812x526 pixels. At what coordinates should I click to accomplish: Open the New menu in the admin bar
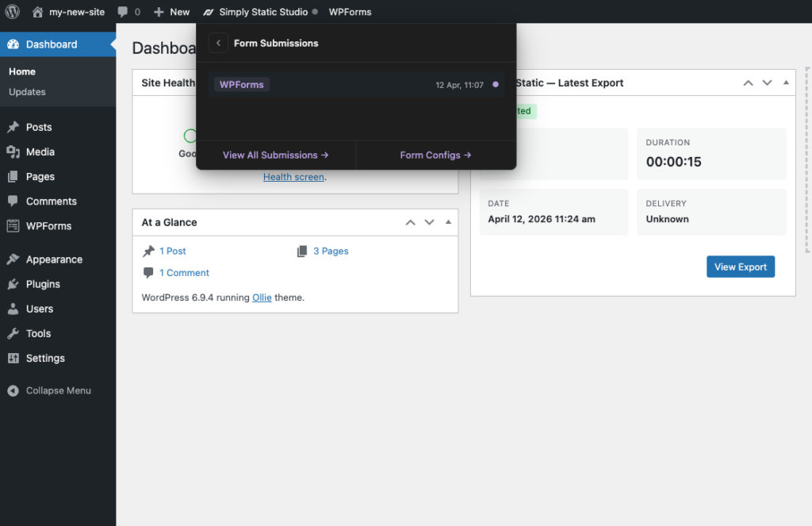click(171, 11)
